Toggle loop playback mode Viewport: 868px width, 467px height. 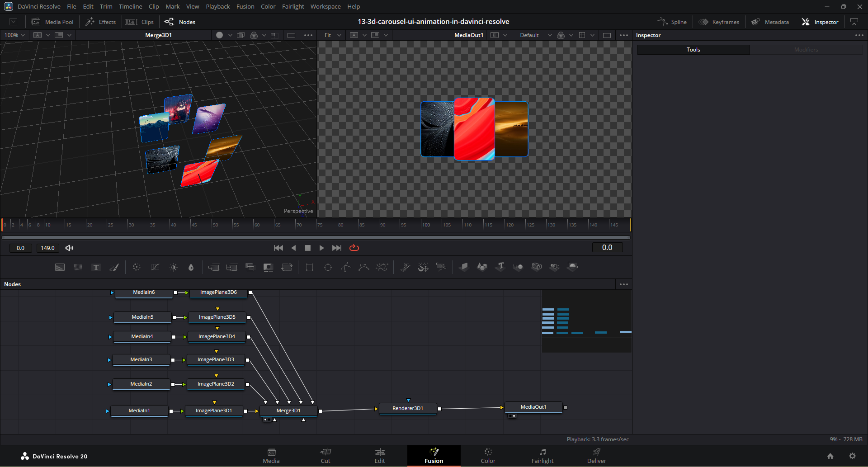[354, 248]
